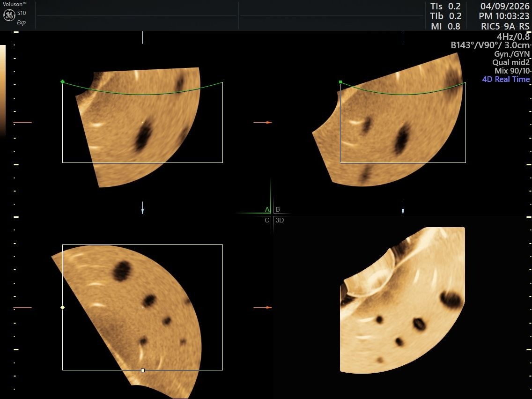Click the orange arrow marker beside the 3D panel
This screenshot has width=532, height=399.
click(x=263, y=307)
